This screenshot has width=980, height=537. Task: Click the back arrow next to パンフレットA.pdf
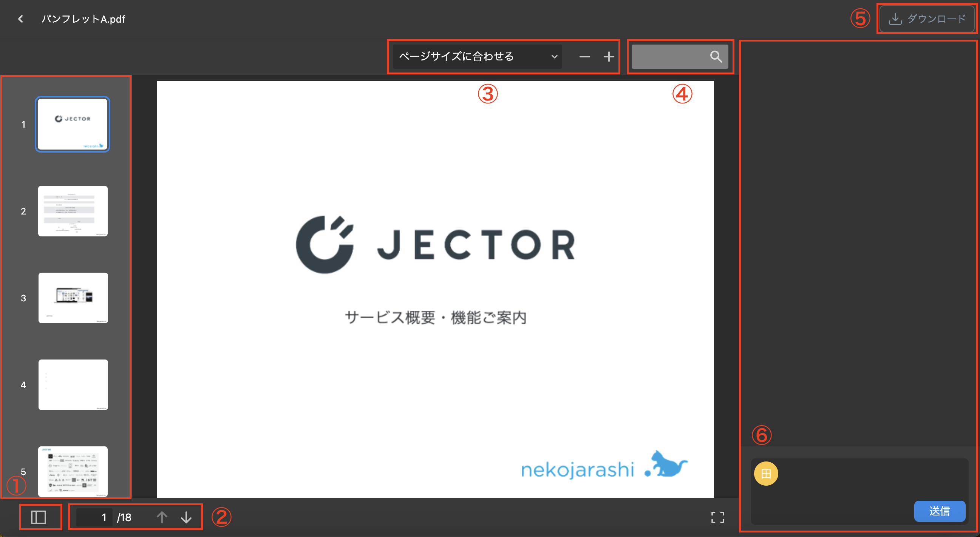coord(20,18)
